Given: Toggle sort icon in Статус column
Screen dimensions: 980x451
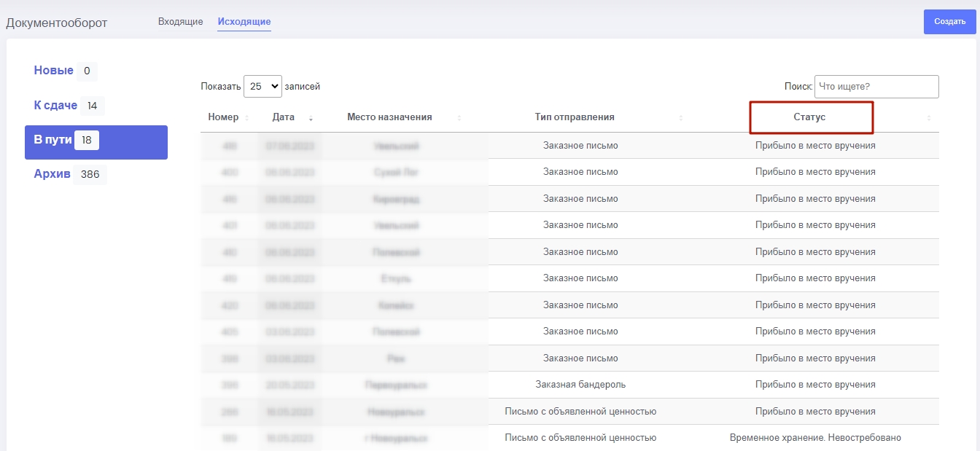Looking at the screenshot, I should [x=928, y=118].
